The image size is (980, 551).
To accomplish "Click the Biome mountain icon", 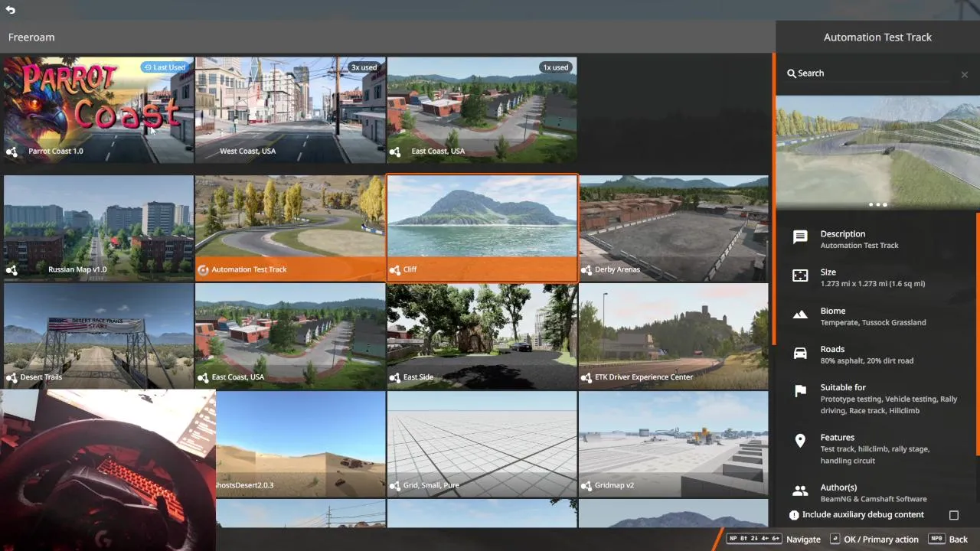I will coord(800,315).
